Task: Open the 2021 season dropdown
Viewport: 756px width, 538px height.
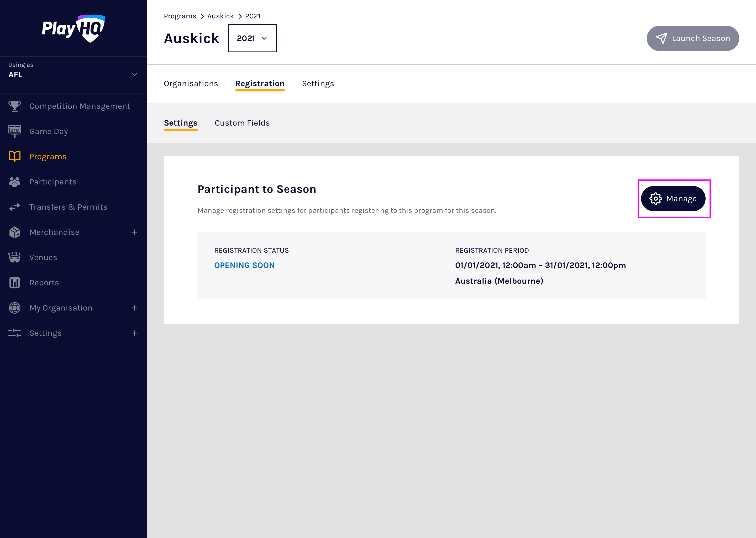Action: [252, 38]
